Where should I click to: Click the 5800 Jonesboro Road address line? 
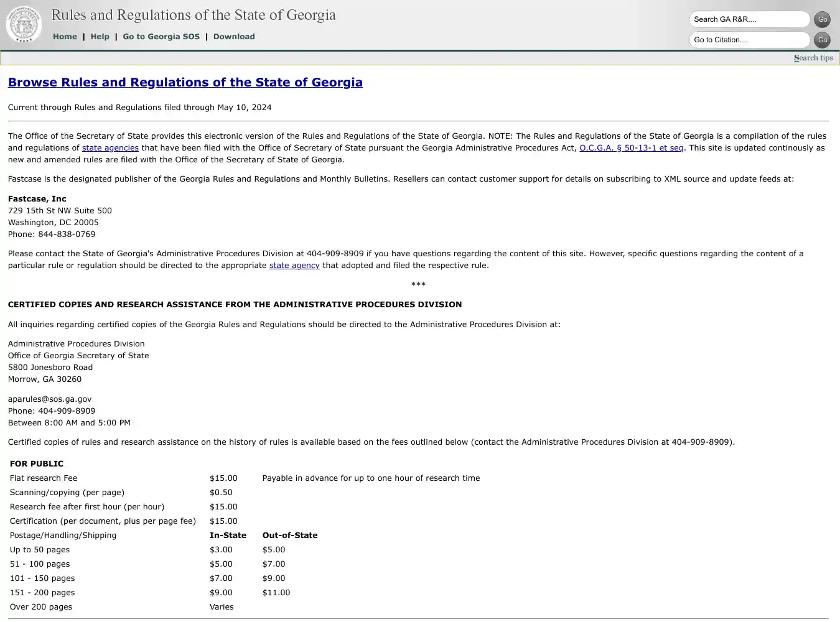pos(50,368)
